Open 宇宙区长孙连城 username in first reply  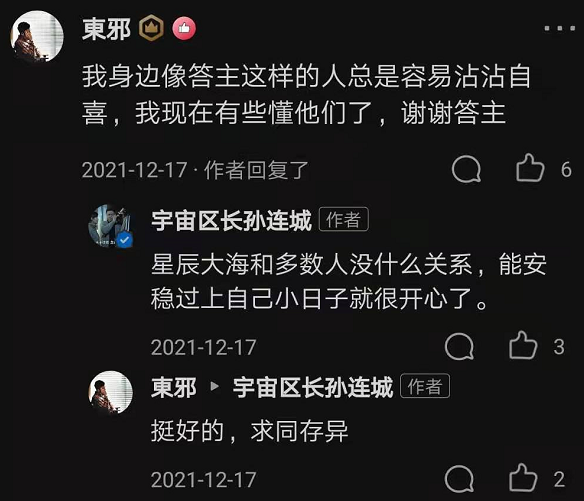[231, 221]
